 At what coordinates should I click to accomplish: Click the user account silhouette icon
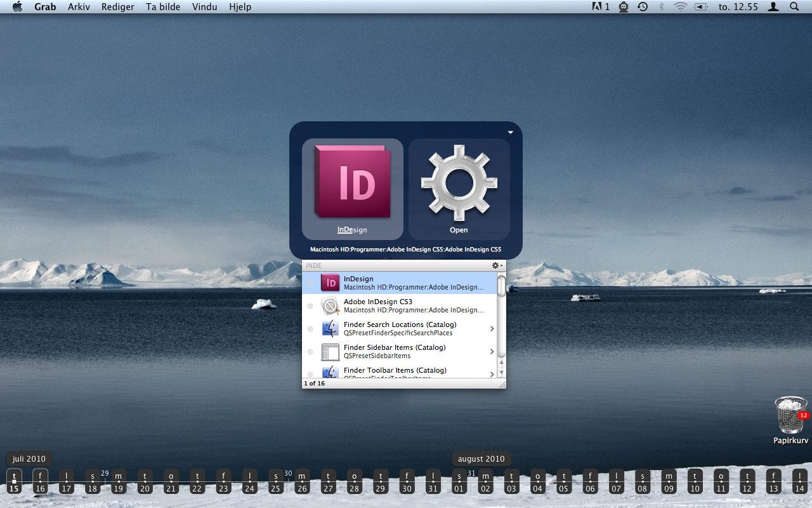[x=773, y=7]
